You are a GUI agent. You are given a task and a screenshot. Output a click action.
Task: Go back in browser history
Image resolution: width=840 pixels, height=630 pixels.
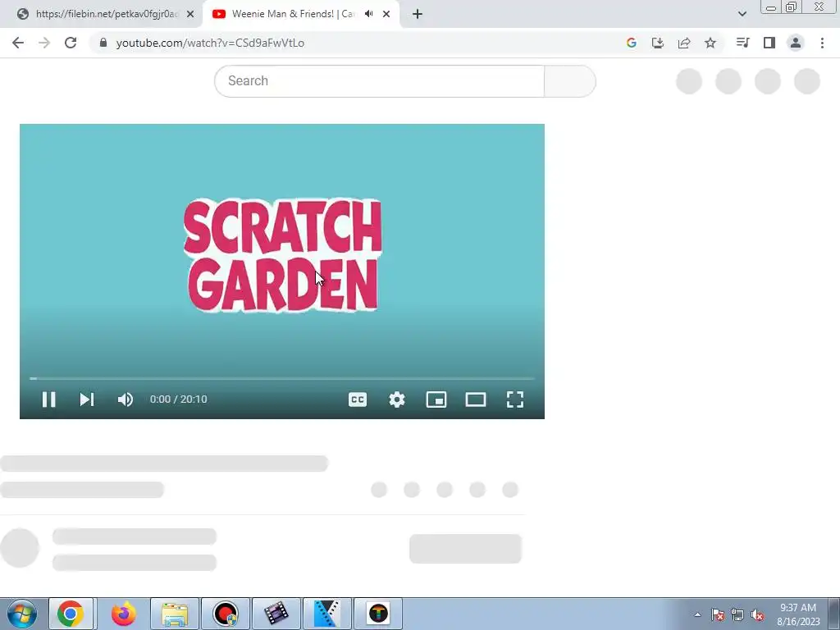18,43
